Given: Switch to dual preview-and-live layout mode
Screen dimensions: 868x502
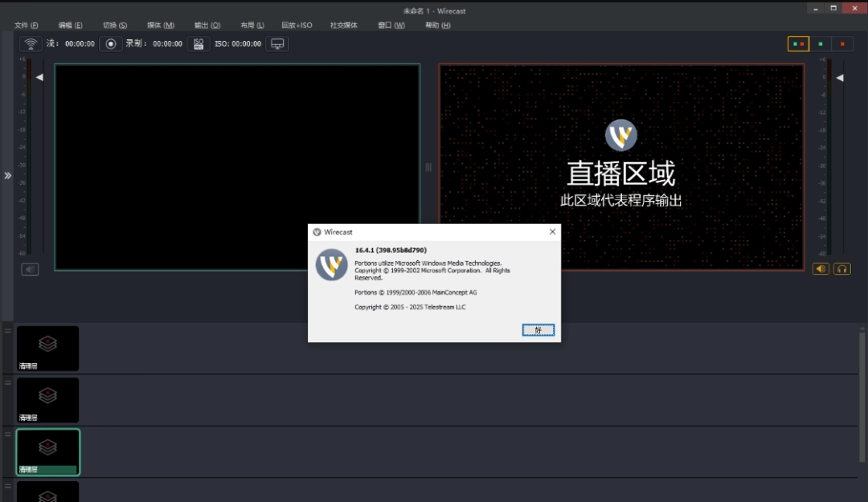Looking at the screenshot, I should 797,43.
